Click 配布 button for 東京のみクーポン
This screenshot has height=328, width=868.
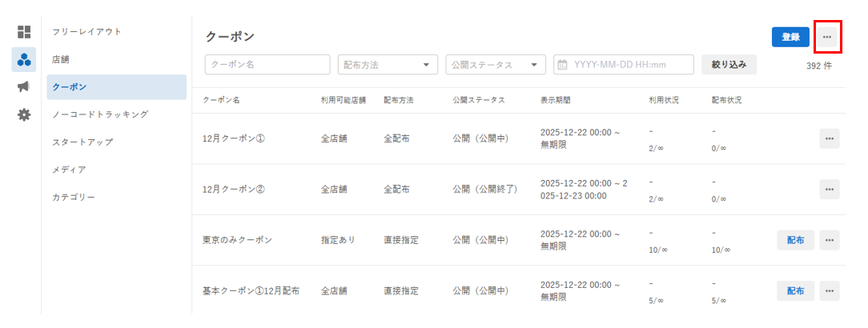(x=795, y=240)
